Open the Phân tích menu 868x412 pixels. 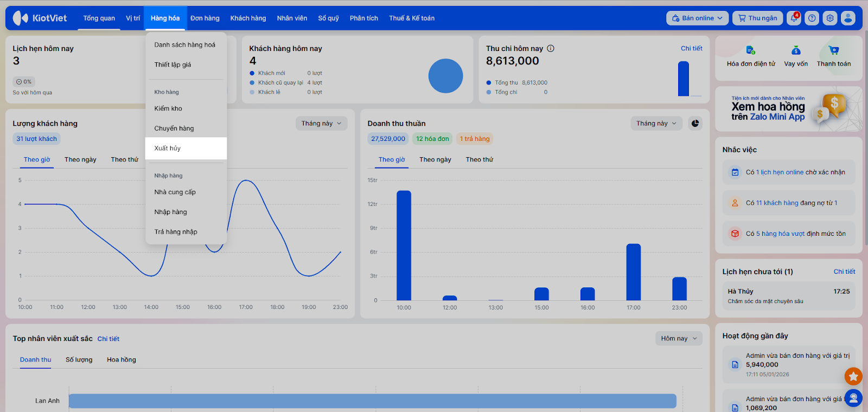pos(364,18)
